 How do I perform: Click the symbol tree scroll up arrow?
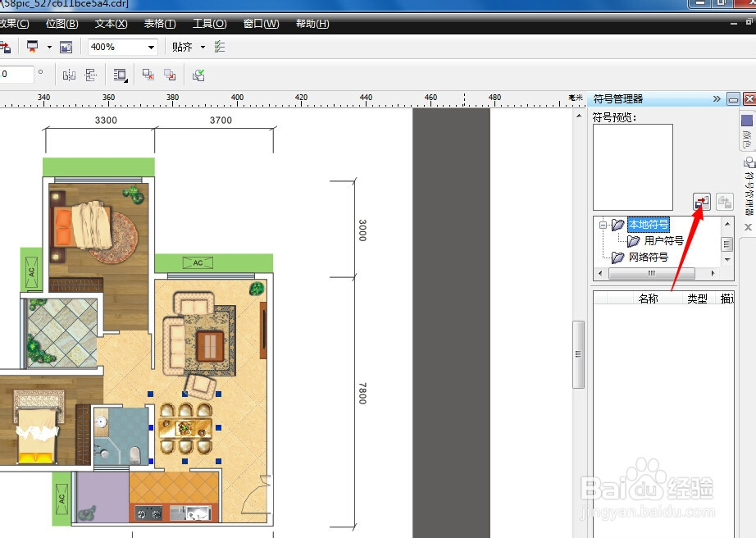727,224
